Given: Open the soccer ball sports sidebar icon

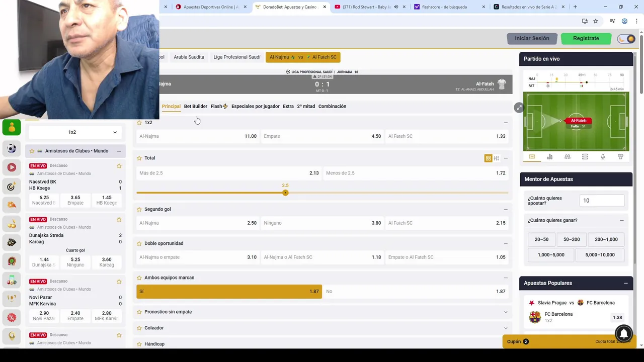Looking at the screenshot, I should [12, 148].
